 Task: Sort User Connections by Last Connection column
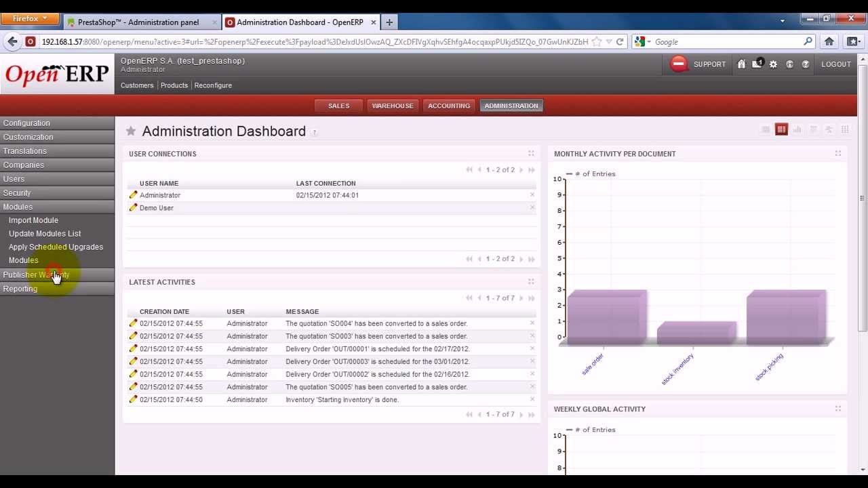pyautogui.click(x=325, y=184)
